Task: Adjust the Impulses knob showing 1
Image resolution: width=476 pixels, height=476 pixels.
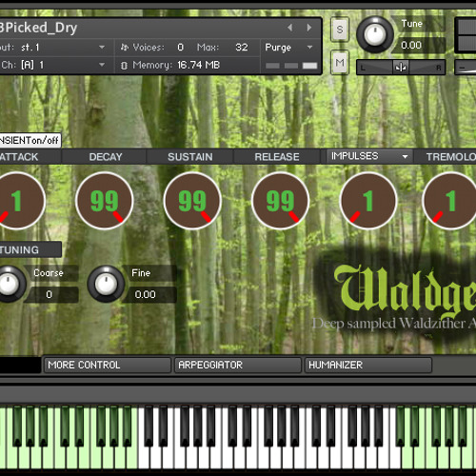Action: (368, 201)
